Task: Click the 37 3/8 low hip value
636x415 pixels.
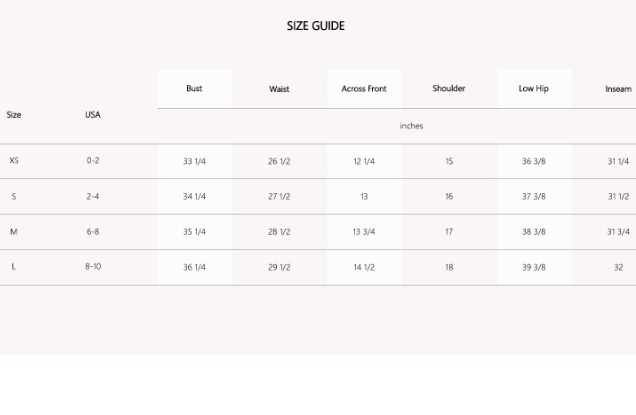Action: pyautogui.click(x=533, y=197)
